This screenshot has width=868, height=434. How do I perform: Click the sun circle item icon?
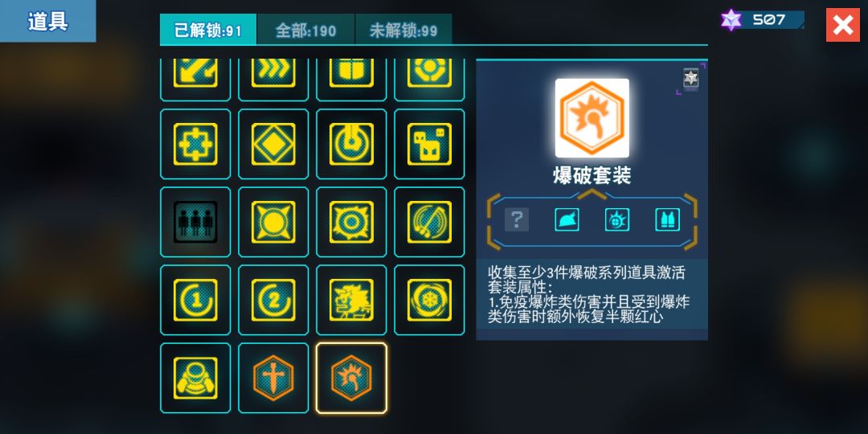273,222
